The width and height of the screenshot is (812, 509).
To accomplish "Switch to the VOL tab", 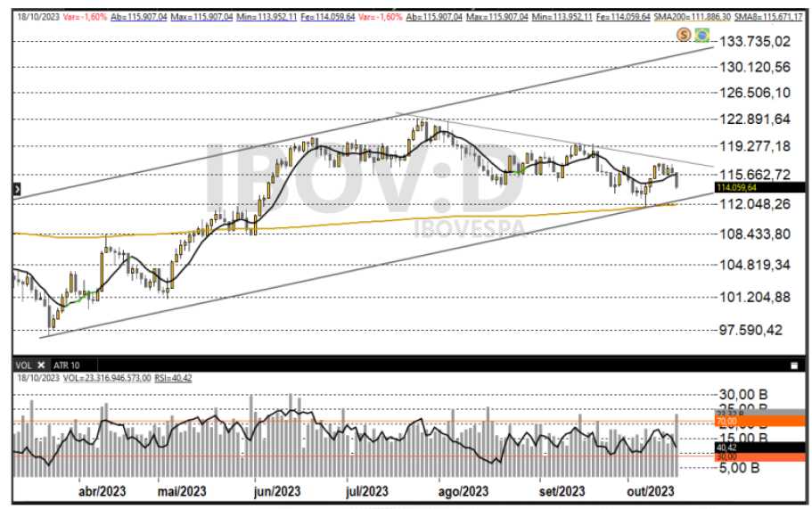I will coord(24,365).
